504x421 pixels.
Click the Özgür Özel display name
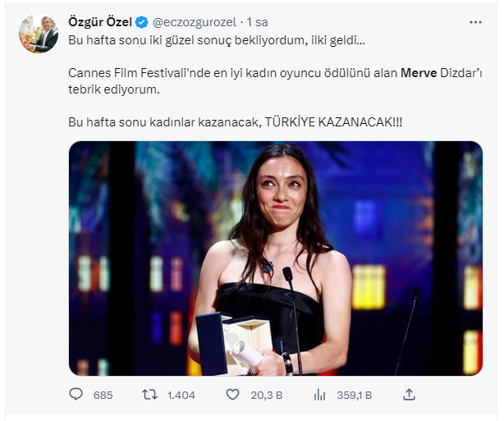[x=99, y=22]
